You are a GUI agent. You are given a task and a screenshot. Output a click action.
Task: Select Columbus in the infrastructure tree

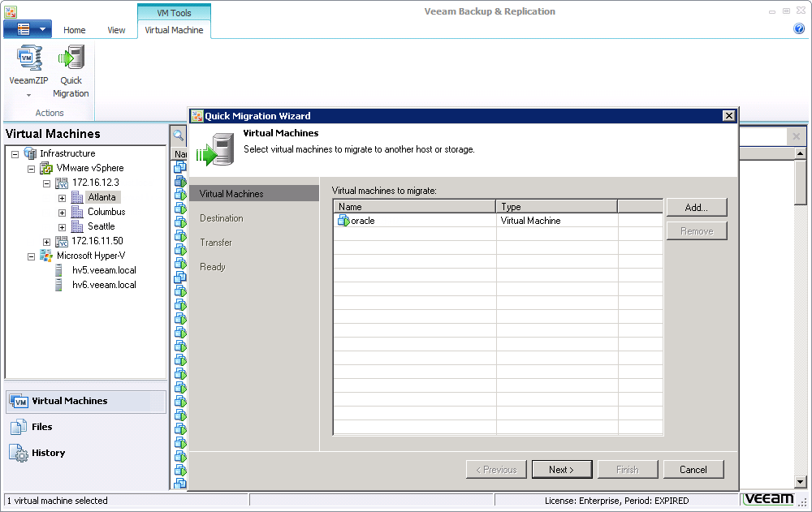pos(106,212)
